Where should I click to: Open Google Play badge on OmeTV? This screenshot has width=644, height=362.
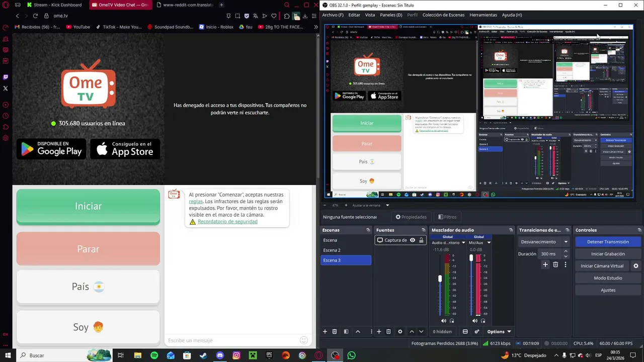pyautogui.click(x=51, y=149)
